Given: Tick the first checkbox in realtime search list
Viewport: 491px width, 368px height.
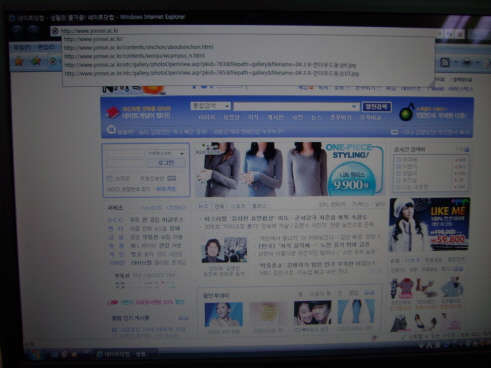Looking at the screenshot, I should [398, 160].
